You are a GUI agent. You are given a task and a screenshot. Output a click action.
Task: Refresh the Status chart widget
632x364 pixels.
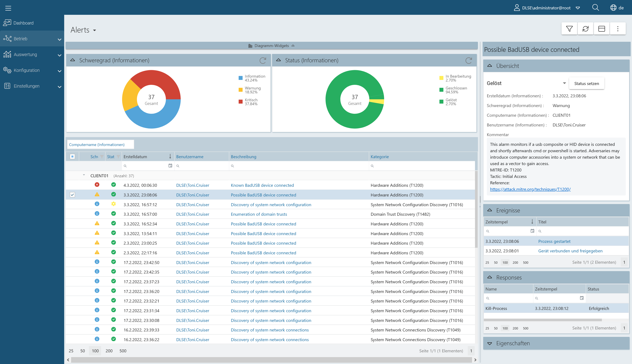coord(468,61)
